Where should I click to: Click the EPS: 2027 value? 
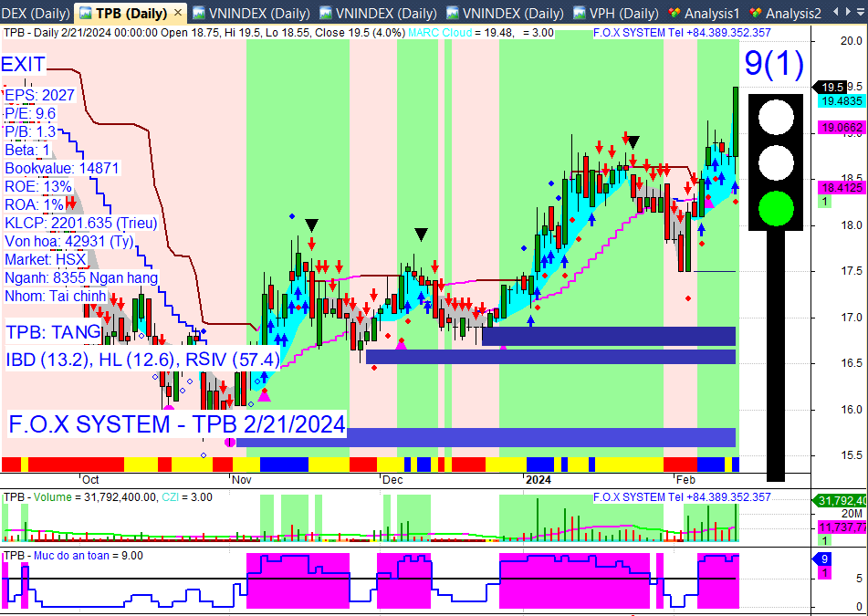click(39, 95)
